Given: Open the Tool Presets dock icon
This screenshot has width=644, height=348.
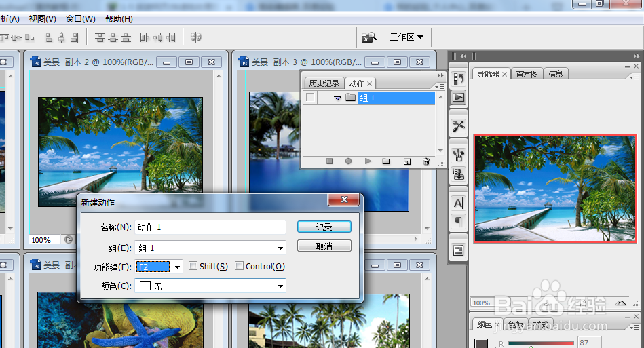Looking at the screenshot, I should tap(458, 126).
